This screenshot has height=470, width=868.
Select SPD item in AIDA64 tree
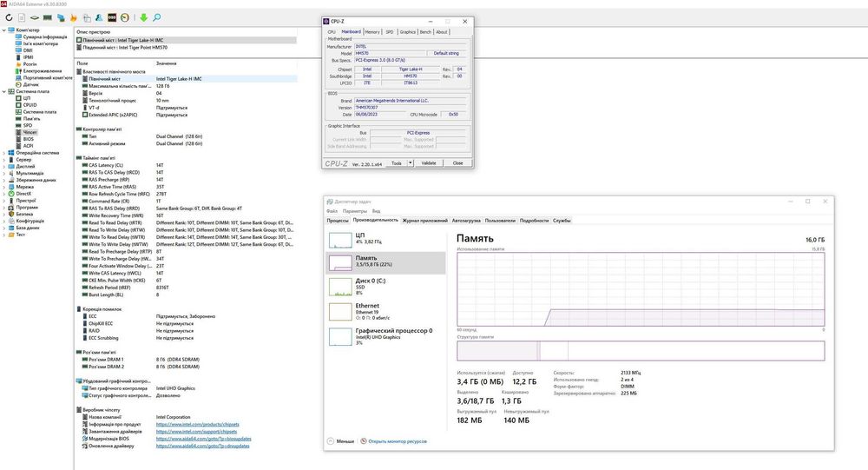click(28, 125)
